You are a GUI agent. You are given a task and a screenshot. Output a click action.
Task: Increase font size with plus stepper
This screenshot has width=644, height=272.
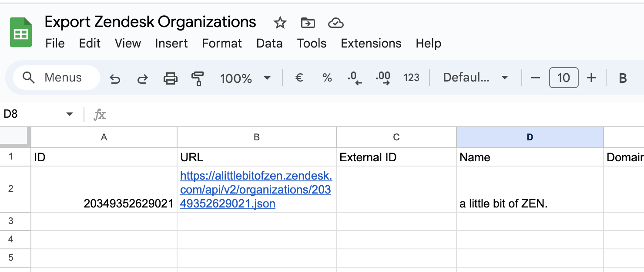click(591, 78)
